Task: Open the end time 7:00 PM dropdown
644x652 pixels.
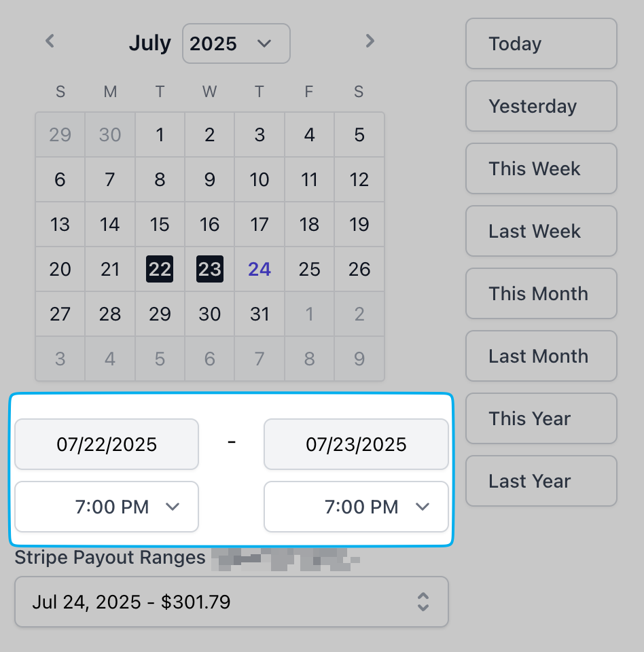Action: [x=356, y=507]
